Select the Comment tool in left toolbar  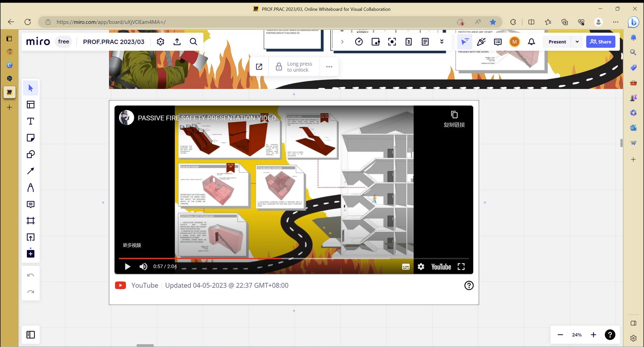pos(30,204)
